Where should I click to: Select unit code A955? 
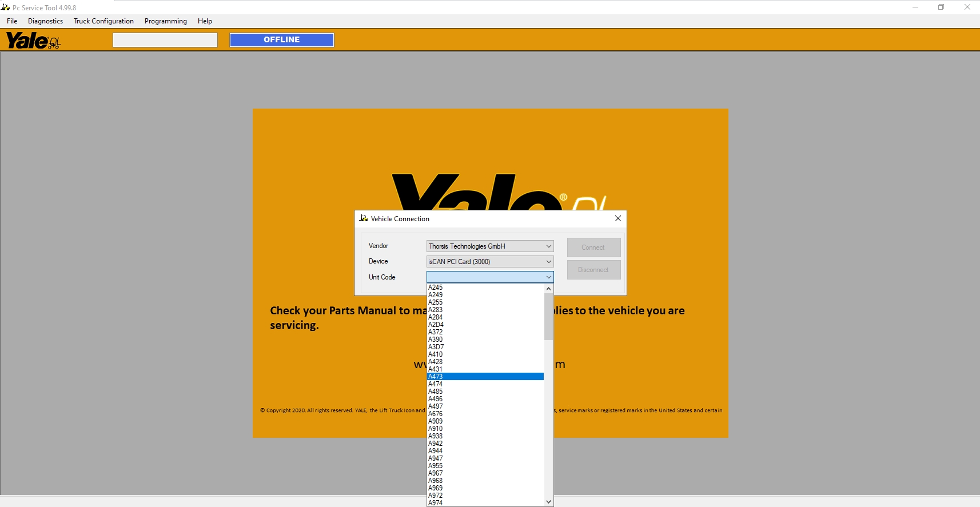[485, 466]
